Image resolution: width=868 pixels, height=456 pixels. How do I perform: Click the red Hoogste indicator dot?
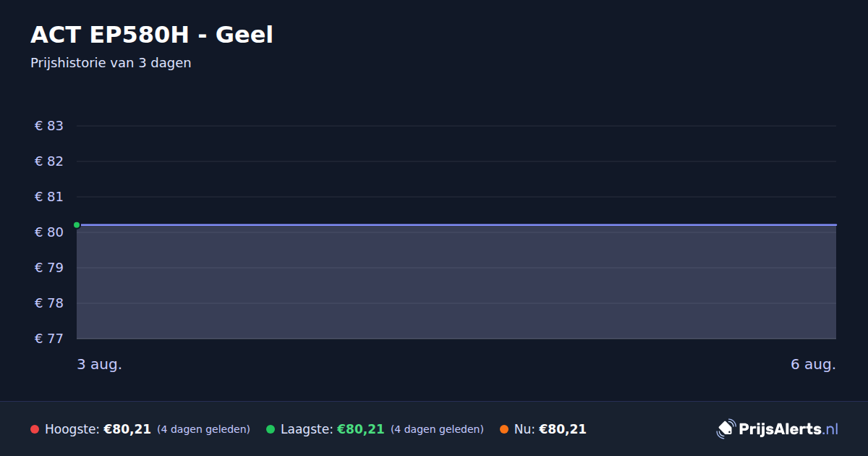click(35, 429)
